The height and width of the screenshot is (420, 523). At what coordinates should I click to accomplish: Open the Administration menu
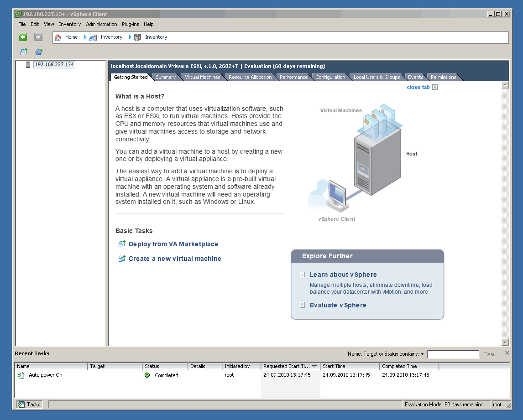[x=101, y=24]
